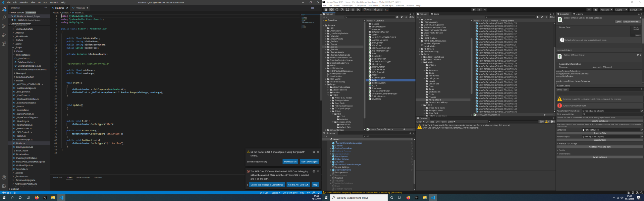The height and width of the screenshot is (201, 644).
Task: Click Dump to CSV button
Action: 599,133
